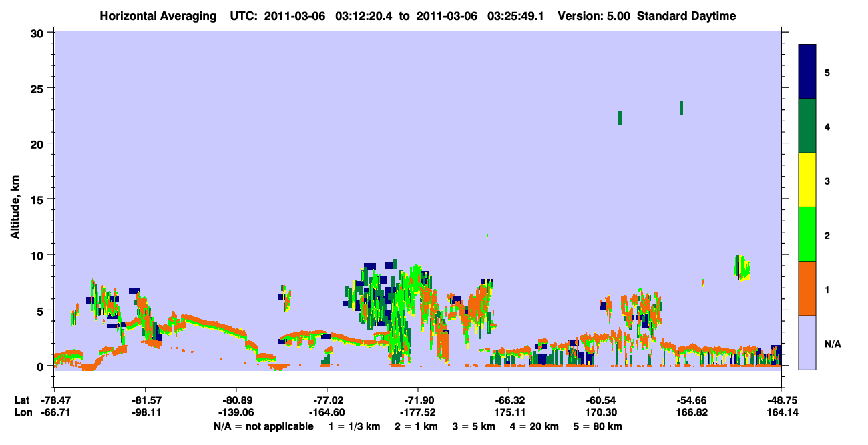Click the latitude value -60.54

600,400
